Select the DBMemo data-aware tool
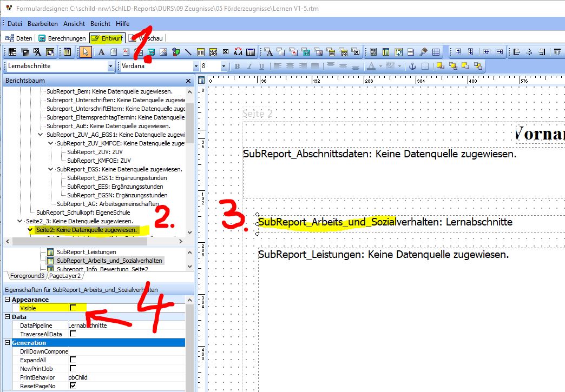This screenshot has width=565, height=392. click(x=281, y=52)
